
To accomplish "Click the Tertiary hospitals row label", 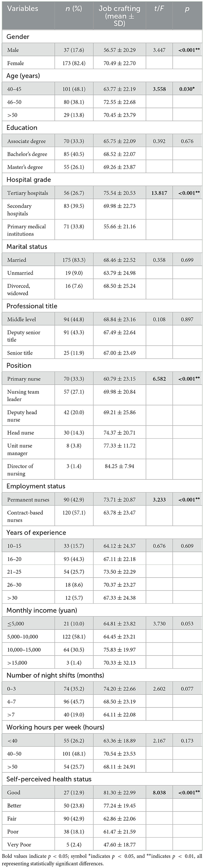I will pos(28,193).
